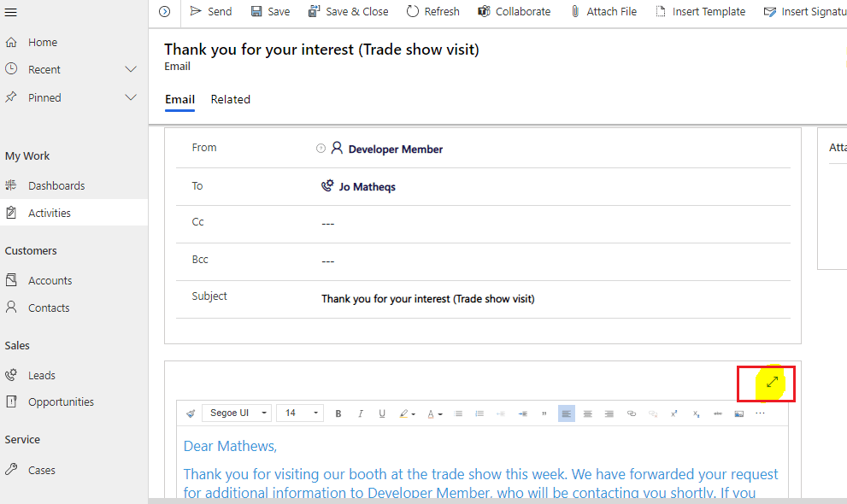Click the Subject field text
The image size is (847, 504).
[x=427, y=299]
